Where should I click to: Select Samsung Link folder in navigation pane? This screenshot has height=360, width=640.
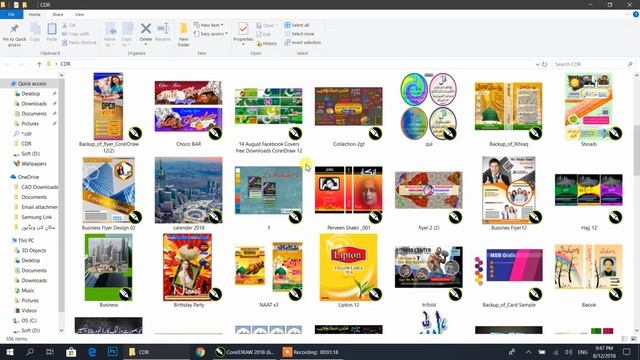pos(36,217)
